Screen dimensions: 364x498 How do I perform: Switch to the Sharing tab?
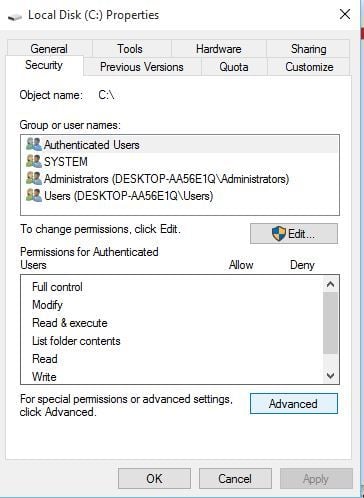click(x=308, y=49)
